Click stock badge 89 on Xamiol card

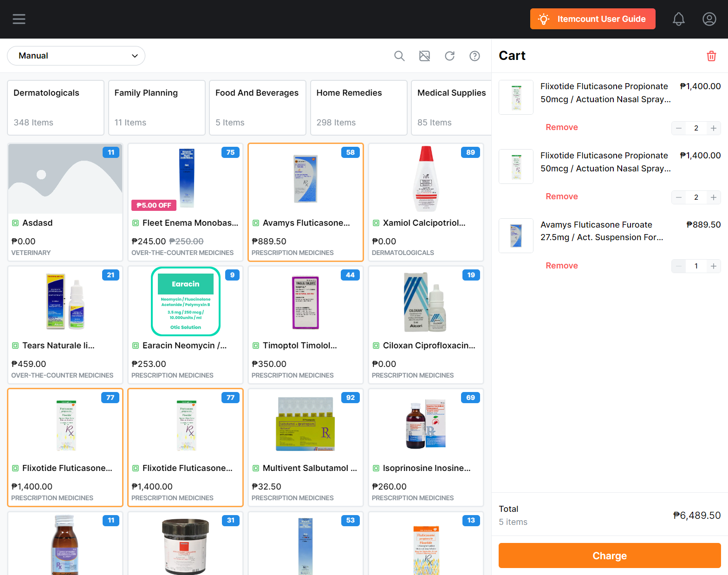pos(471,152)
